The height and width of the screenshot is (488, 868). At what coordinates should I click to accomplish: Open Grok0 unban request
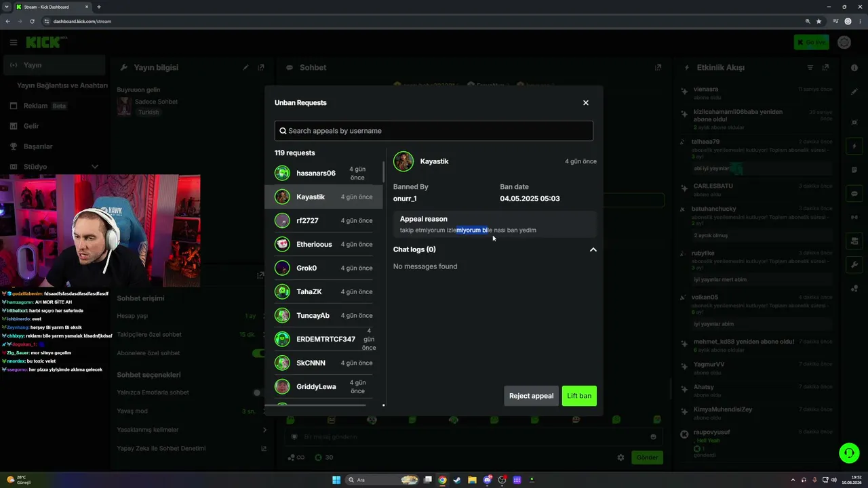click(x=324, y=268)
